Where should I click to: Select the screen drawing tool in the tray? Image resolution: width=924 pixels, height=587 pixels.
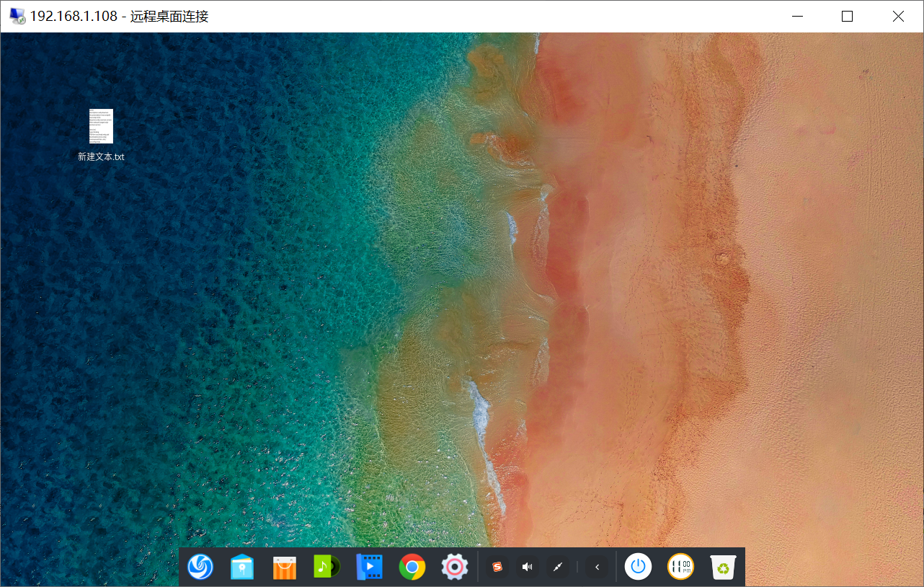click(x=556, y=567)
